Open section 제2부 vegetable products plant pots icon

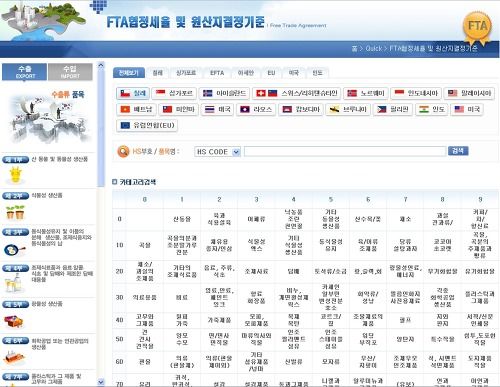point(15,212)
